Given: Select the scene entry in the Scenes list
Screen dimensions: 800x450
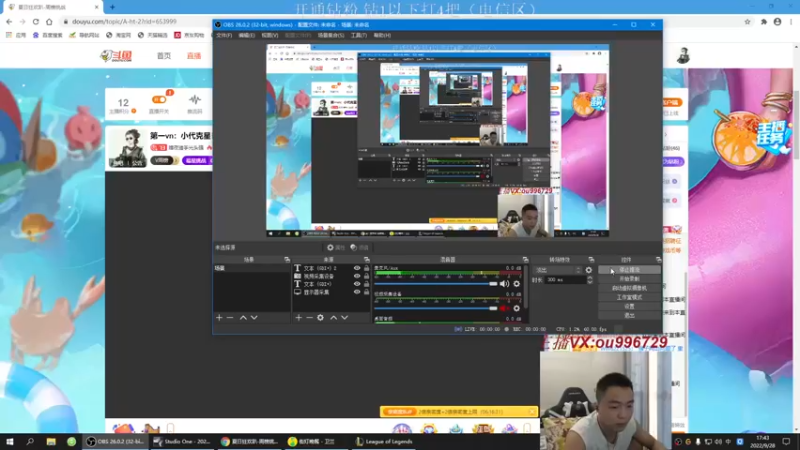Looking at the screenshot, I should click(252, 268).
